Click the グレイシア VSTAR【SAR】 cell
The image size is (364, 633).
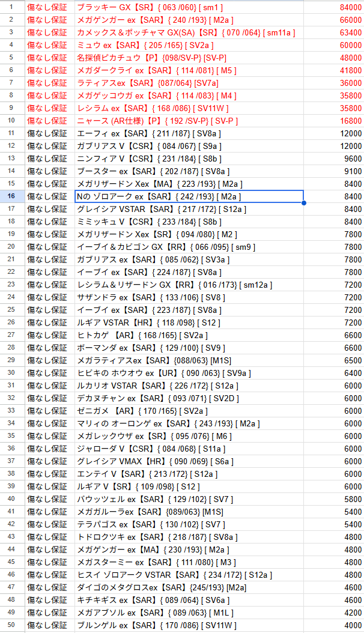(x=189, y=209)
